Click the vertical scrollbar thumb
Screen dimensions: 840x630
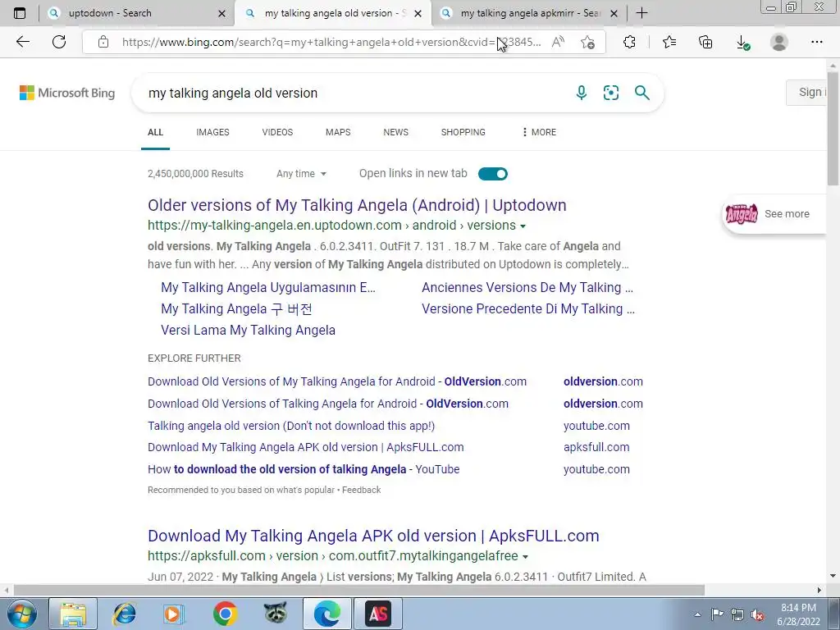(833, 129)
